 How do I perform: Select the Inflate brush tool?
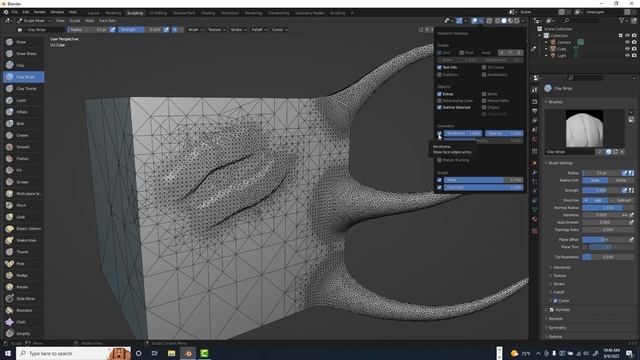[23, 112]
